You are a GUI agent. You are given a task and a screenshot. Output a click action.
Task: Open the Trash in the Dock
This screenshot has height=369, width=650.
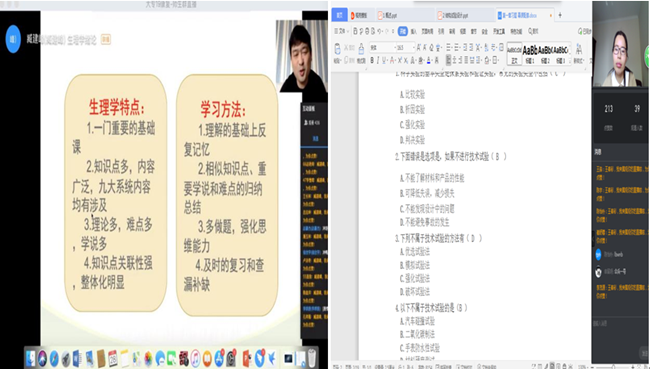point(312,358)
